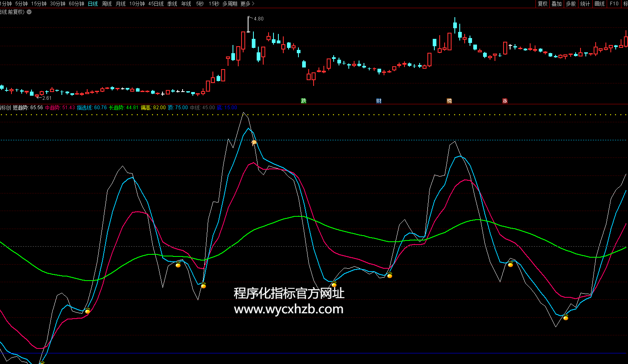Toggle the 画线 drawing tools button
This screenshot has width=628, height=364.
[599, 4]
